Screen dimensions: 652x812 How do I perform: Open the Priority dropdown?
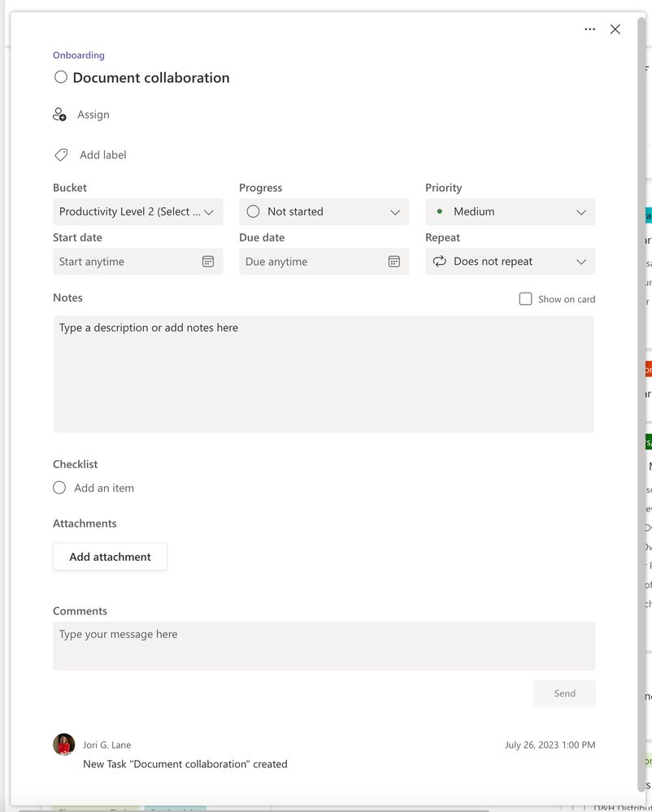(510, 212)
